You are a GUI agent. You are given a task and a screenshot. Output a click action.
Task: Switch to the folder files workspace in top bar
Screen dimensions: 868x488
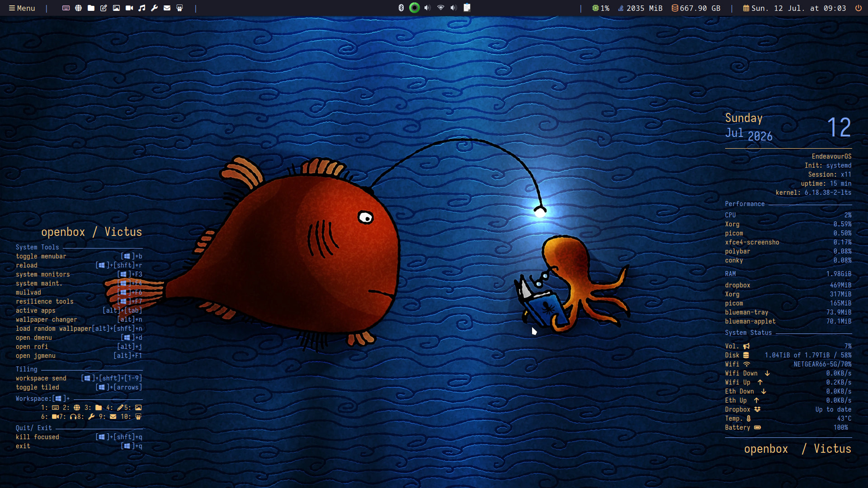91,8
